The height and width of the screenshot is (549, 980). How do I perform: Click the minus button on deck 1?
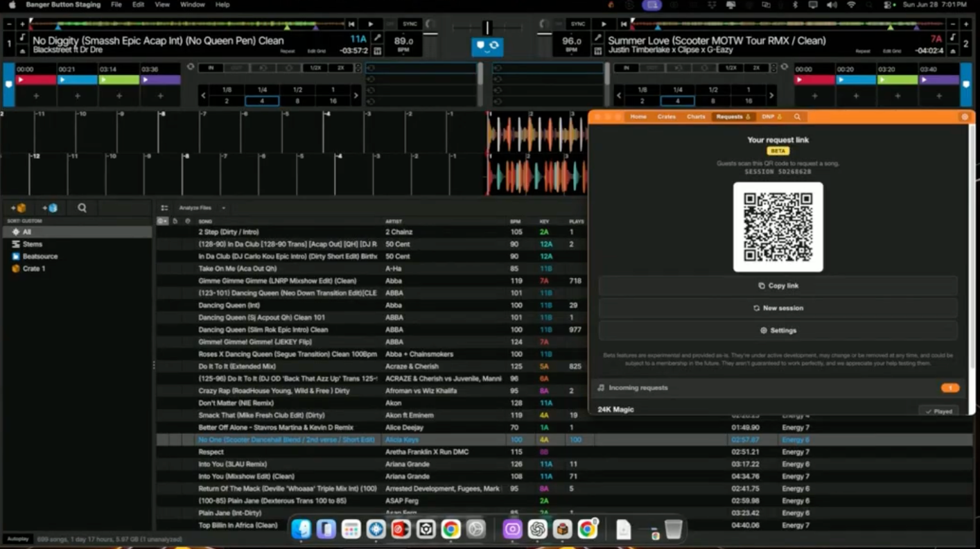[x=9, y=24]
